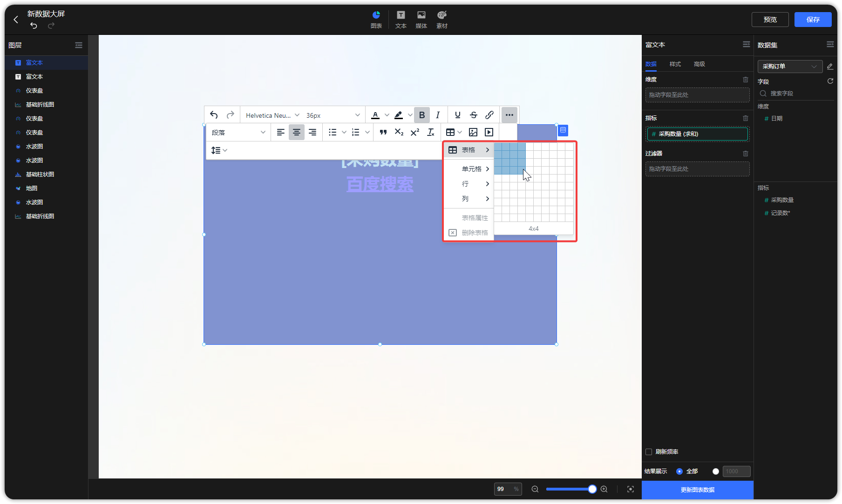Clear text formatting
Image resolution: width=842 pixels, height=504 pixels.
(431, 132)
